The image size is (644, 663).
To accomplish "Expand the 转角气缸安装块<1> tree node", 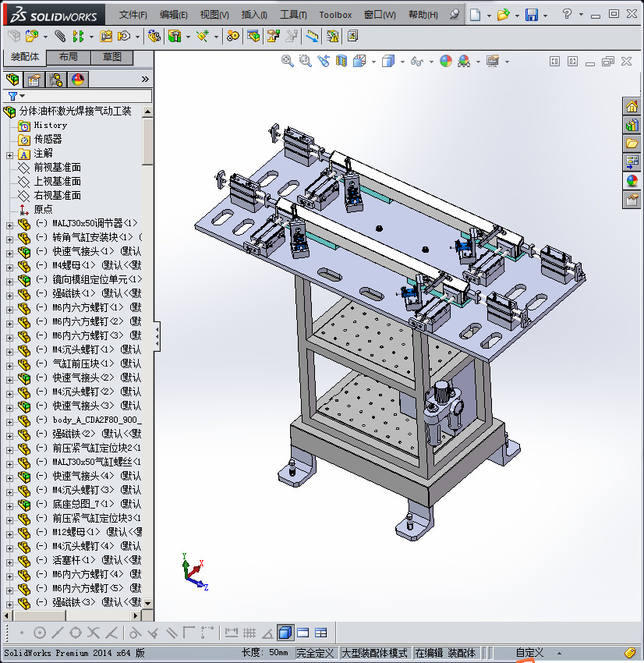I will 9,239.
